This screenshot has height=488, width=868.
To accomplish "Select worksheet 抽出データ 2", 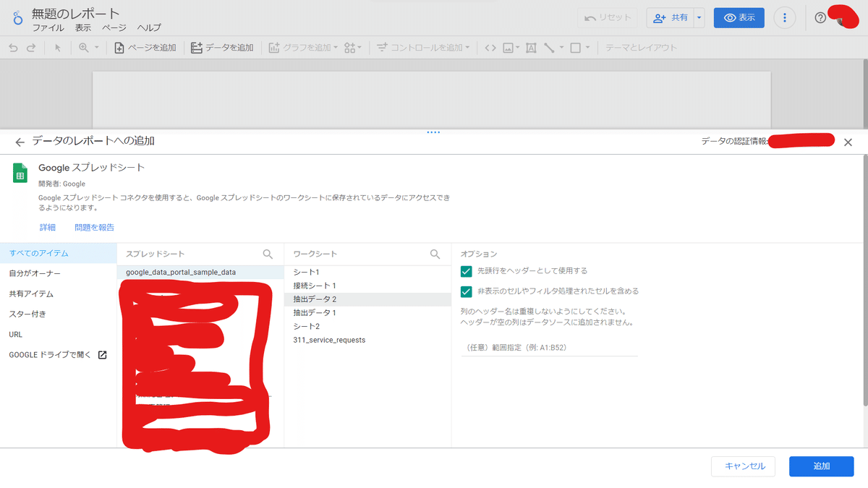I will 367,299.
